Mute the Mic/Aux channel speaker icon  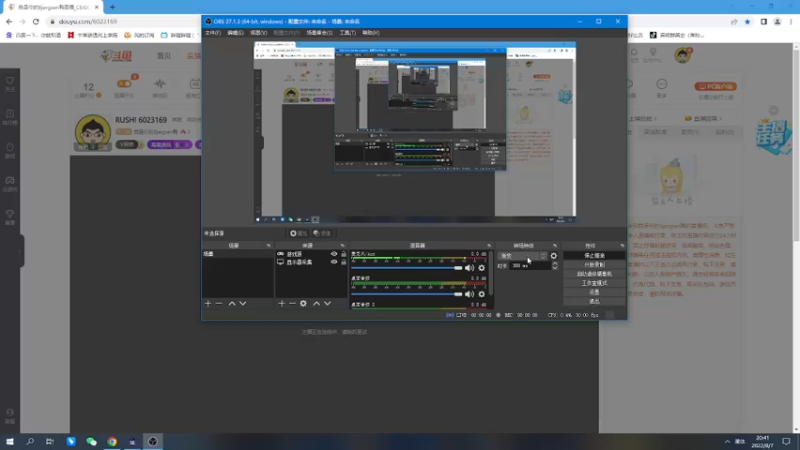pyautogui.click(x=469, y=268)
